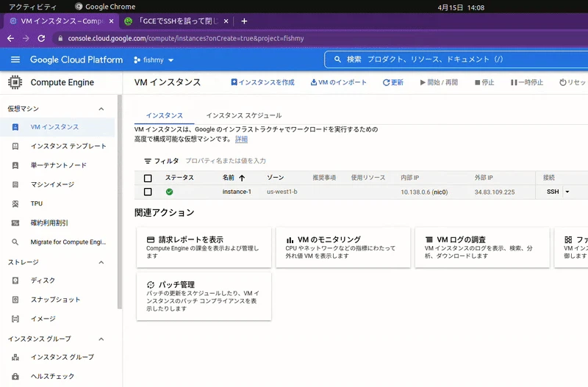Click the マシンイメージ sidebar icon
588x387 pixels.
[15, 184]
